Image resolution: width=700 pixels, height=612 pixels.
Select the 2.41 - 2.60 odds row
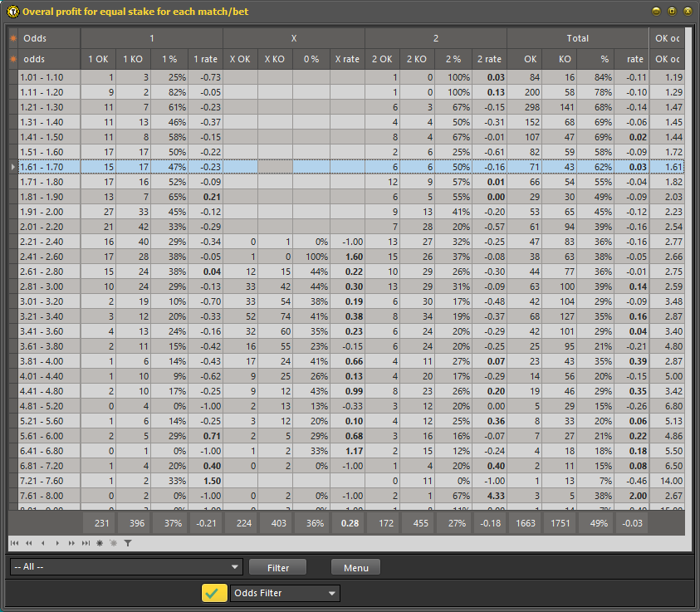[x=49, y=257]
